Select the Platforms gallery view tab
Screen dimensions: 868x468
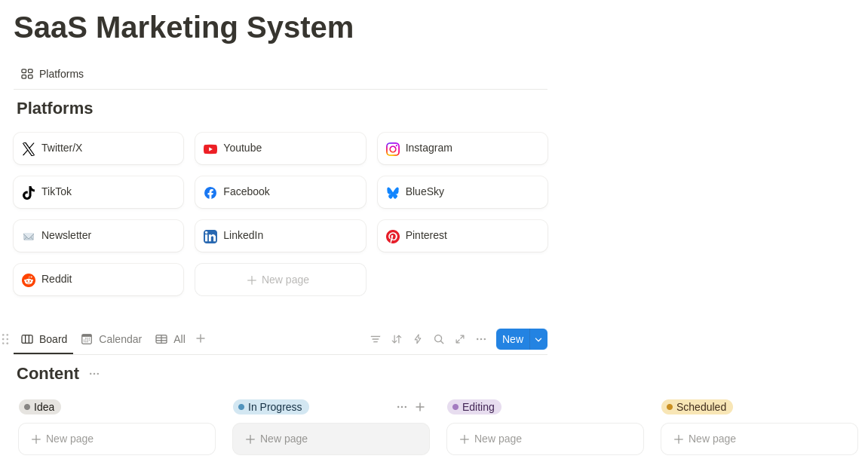pyautogui.click(x=53, y=74)
